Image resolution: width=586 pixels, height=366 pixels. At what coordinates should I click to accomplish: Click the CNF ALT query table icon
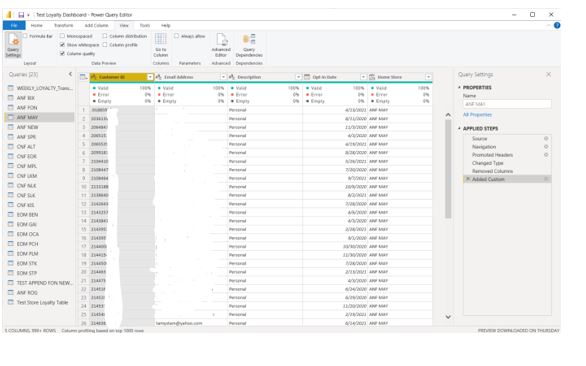(11, 147)
